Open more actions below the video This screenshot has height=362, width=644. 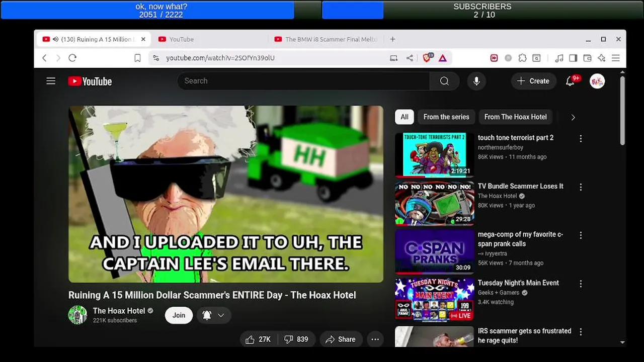[375, 339]
